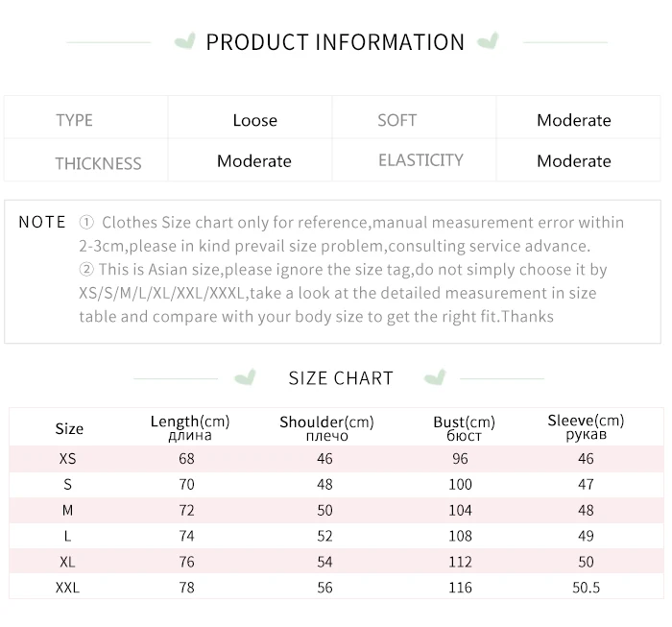Screen dimensions: 672x627
Task: Click the Length(cm) column header
Action: [190, 426]
